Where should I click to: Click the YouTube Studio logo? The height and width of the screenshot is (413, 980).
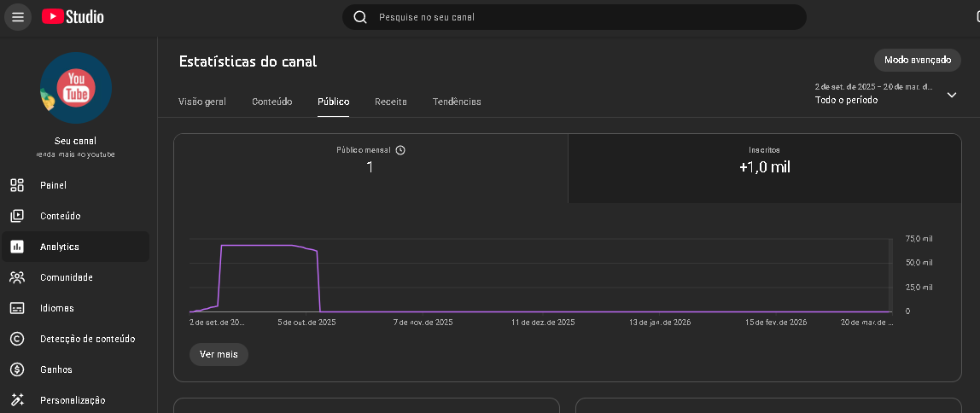73,16
